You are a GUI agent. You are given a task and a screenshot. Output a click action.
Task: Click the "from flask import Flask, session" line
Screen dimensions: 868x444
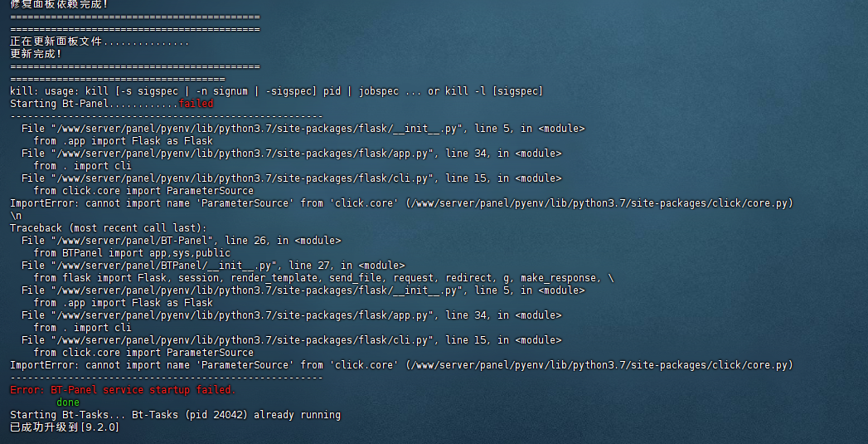click(324, 278)
